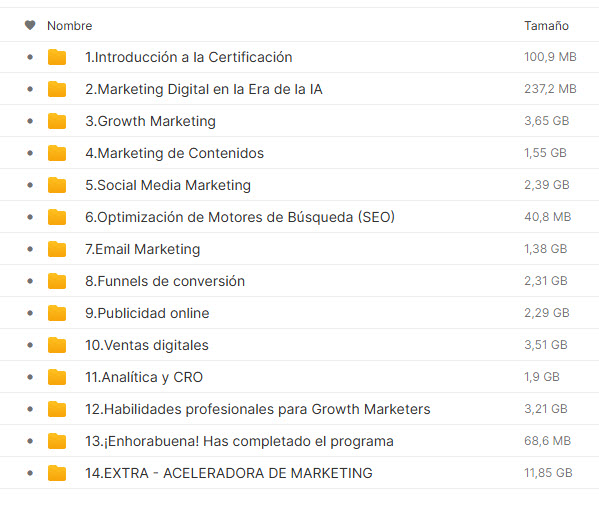Select the 3,65 GB size cell

[547, 121]
